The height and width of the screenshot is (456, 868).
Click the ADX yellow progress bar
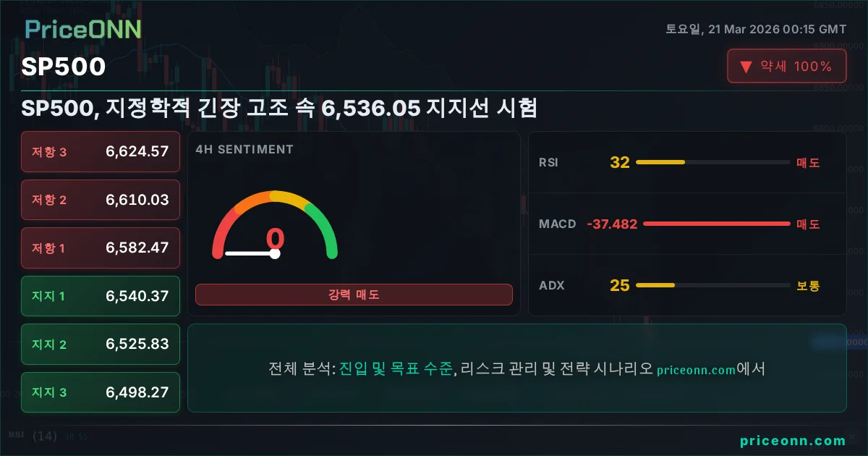click(x=655, y=285)
